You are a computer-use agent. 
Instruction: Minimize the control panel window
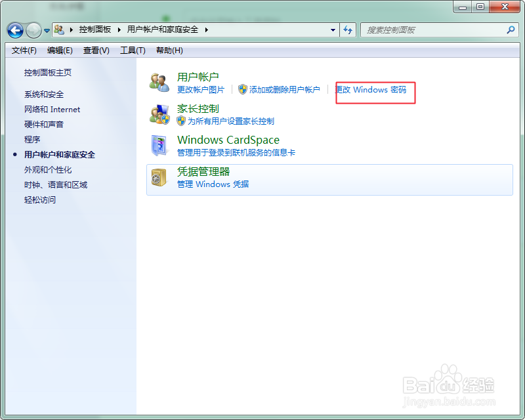(463, 7)
